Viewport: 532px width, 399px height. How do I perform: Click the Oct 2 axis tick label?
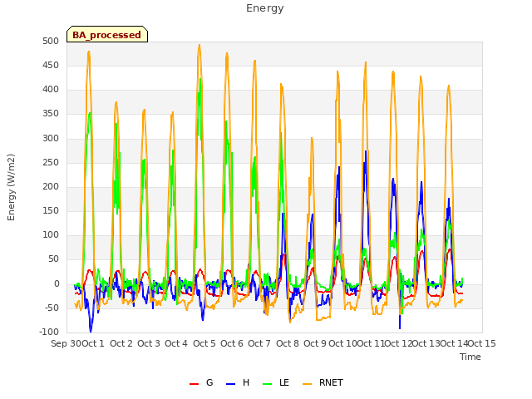(121, 343)
